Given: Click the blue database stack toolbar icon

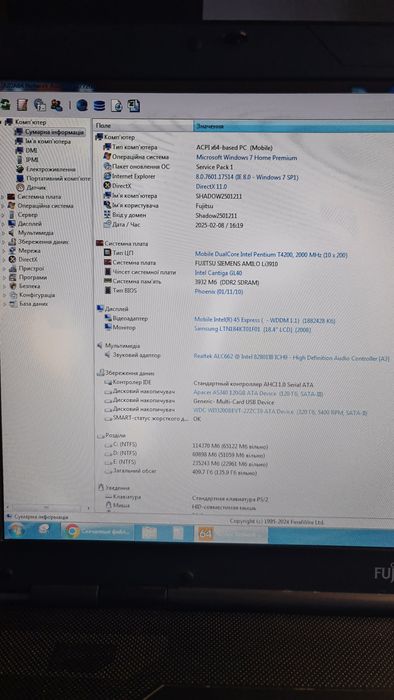Looking at the screenshot, I should pyautogui.click(x=99, y=105).
